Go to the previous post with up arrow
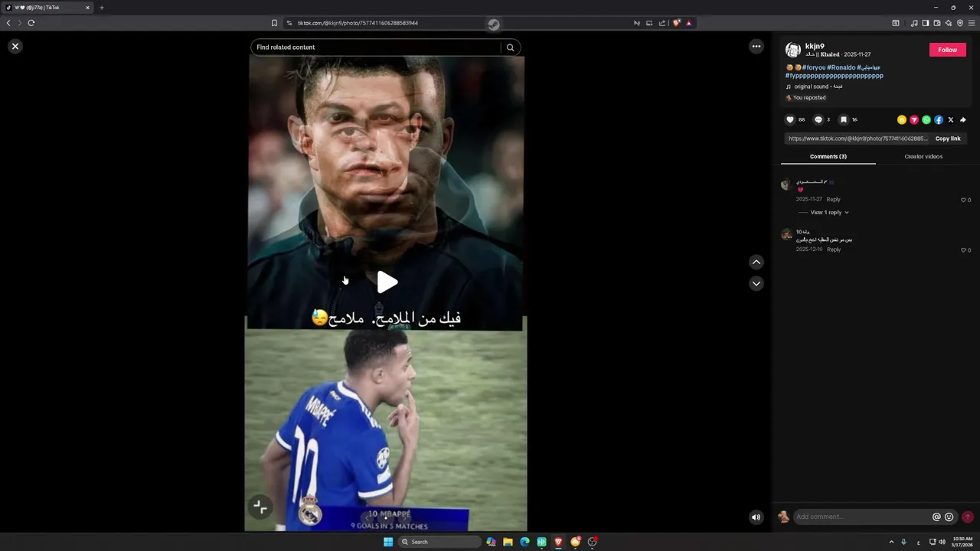This screenshot has height=551, width=980. tap(756, 262)
